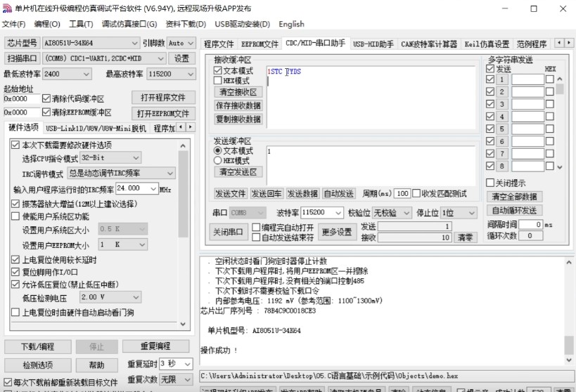Click hardware options vertical scrollbar thumb
The height and width of the screenshot is (392, 576).
point(183,194)
